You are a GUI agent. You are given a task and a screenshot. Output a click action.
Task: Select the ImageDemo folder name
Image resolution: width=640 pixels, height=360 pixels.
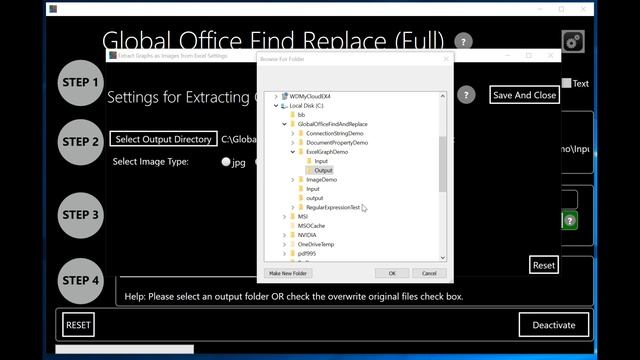tap(322, 180)
